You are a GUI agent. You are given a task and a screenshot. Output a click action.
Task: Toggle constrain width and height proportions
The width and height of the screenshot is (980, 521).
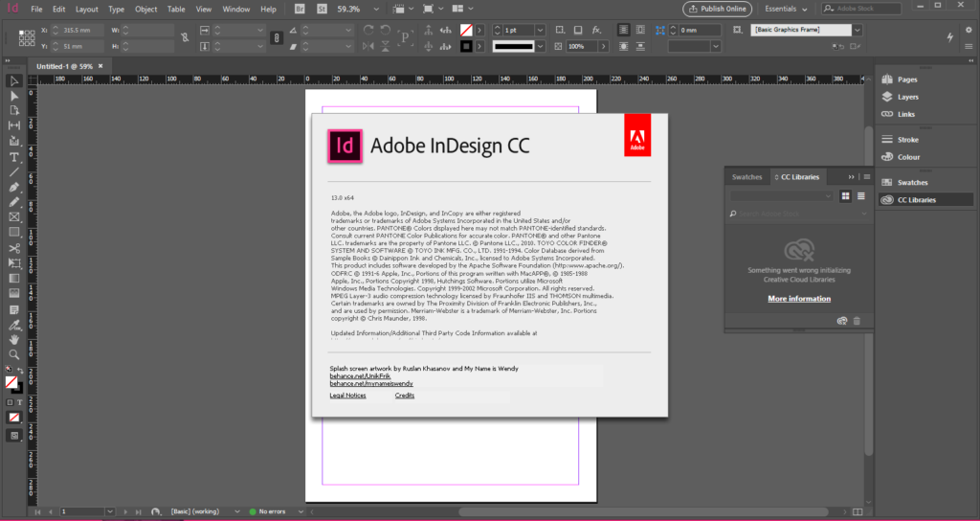point(185,38)
